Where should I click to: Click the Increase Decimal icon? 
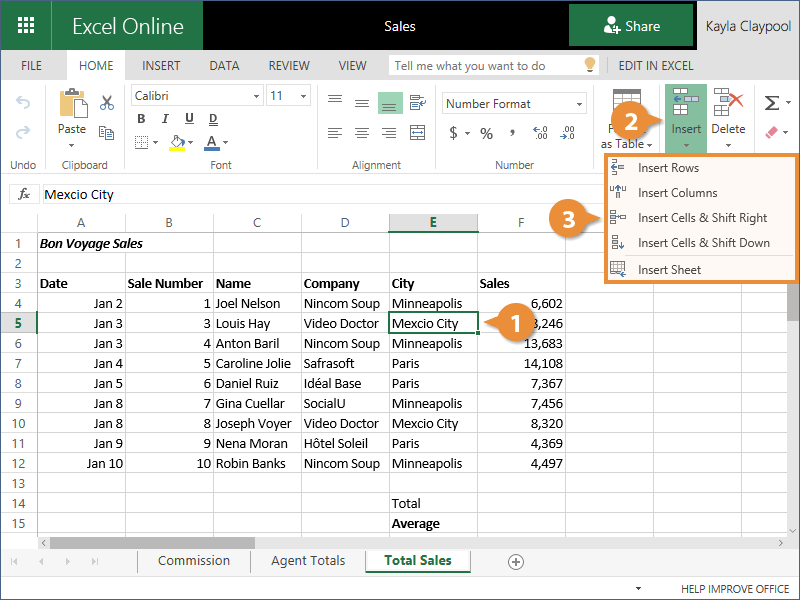[541, 133]
